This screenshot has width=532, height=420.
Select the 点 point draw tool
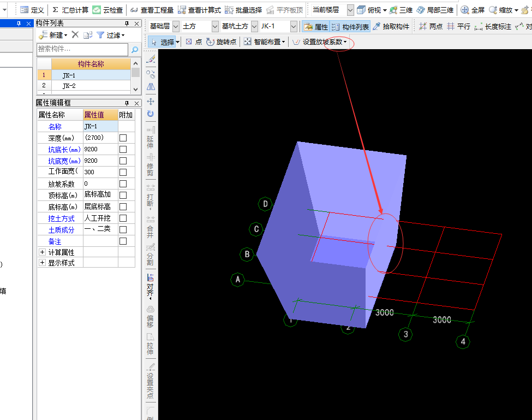[194, 42]
